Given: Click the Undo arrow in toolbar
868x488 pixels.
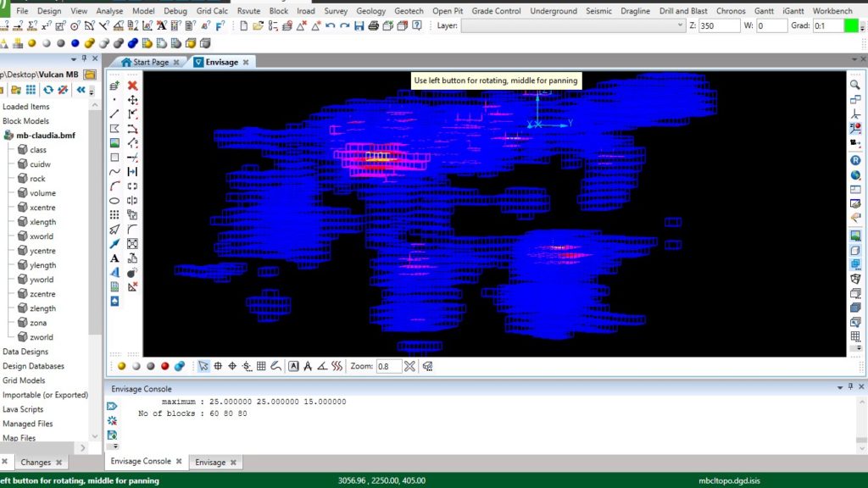Looking at the screenshot, I should click(331, 26).
